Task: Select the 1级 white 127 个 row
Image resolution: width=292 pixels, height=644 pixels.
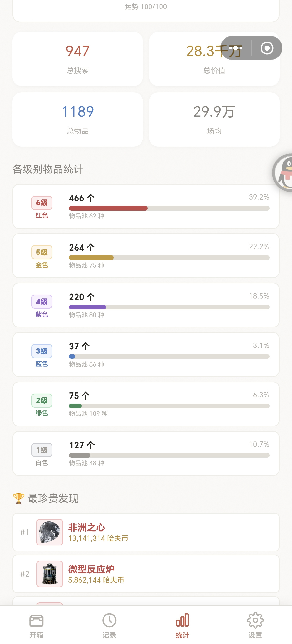Action: tap(146, 453)
